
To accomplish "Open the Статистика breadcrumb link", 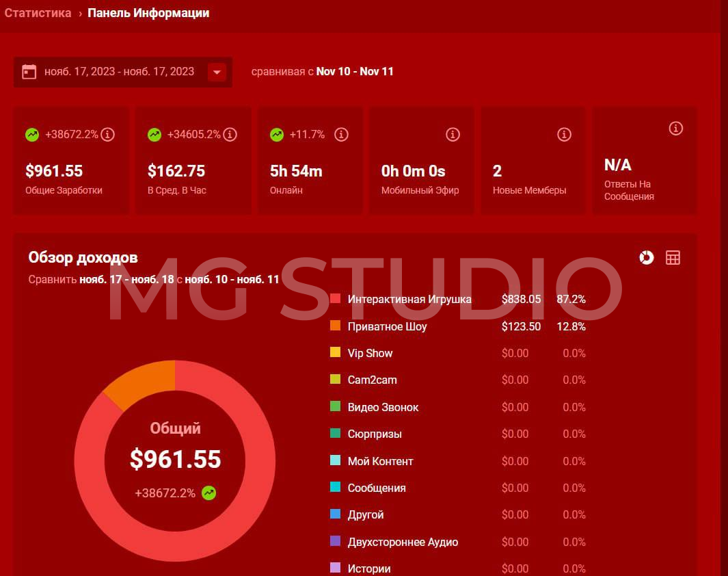I will (38, 13).
